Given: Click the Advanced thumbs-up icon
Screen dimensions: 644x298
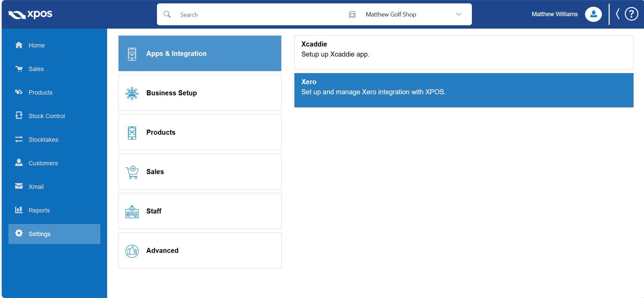Looking at the screenshot, I should coord(132,251).
